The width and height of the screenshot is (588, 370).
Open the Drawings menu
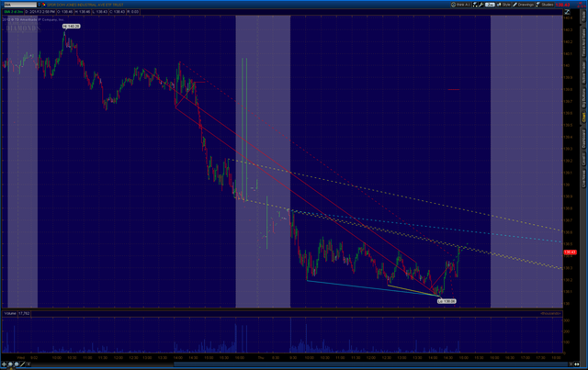pos(524,5)
